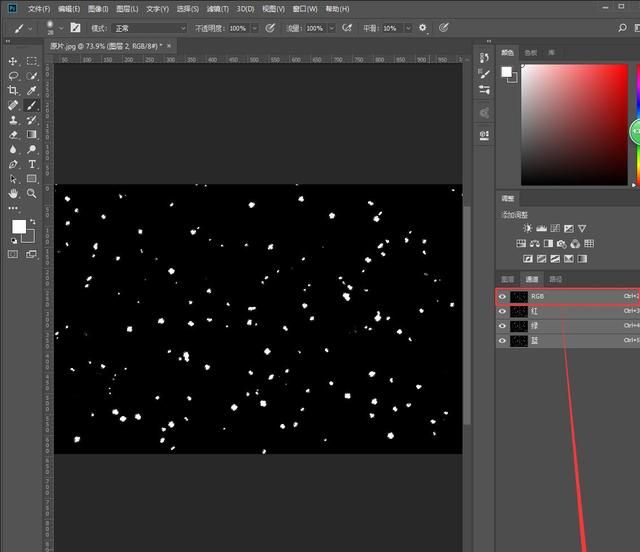This screenshot has height=552, width=640.
Task: Open the blend mode (模式) dropdown
Action: coord(149,28)
